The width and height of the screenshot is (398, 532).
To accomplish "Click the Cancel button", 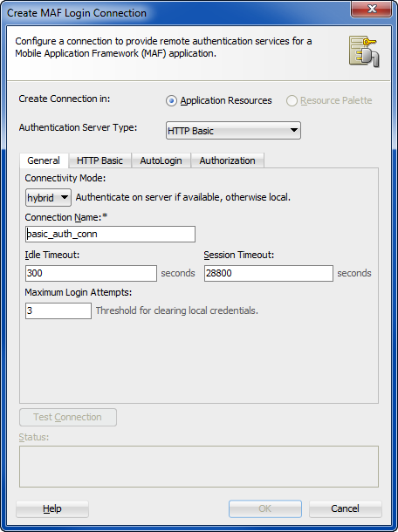I will (x=346, y=508).
